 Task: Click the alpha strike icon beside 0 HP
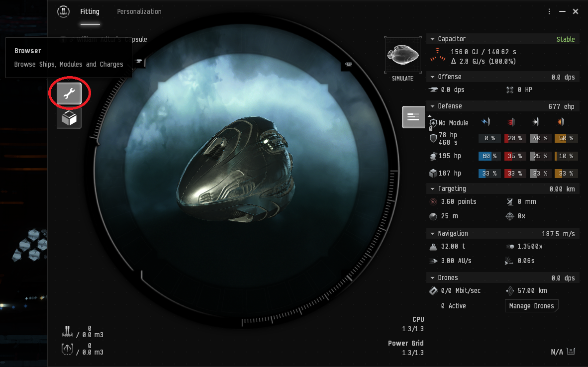(509, 90)
